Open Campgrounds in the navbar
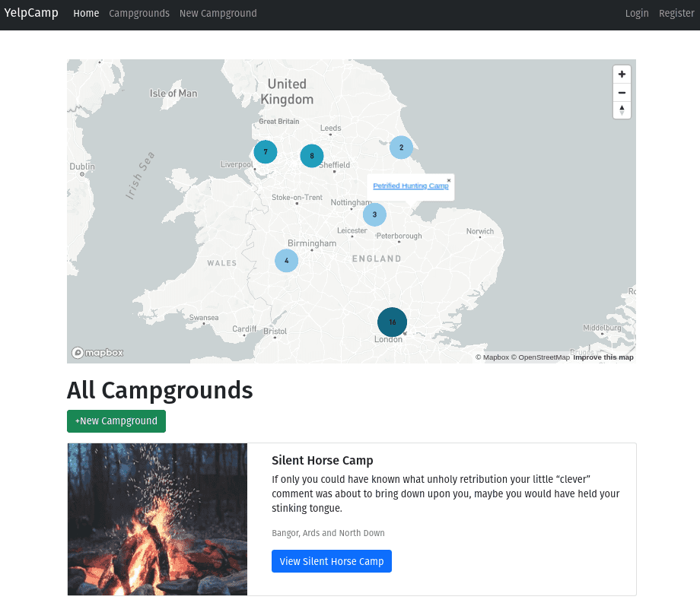This screenshot has height=603, width=700. (x=139, y=14)
